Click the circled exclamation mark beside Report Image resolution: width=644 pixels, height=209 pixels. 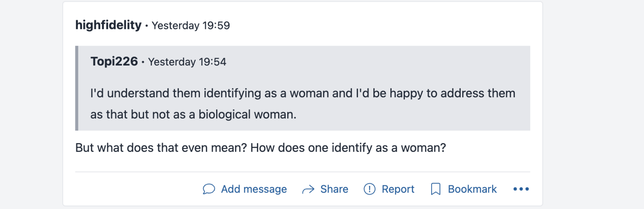(369, 189)
